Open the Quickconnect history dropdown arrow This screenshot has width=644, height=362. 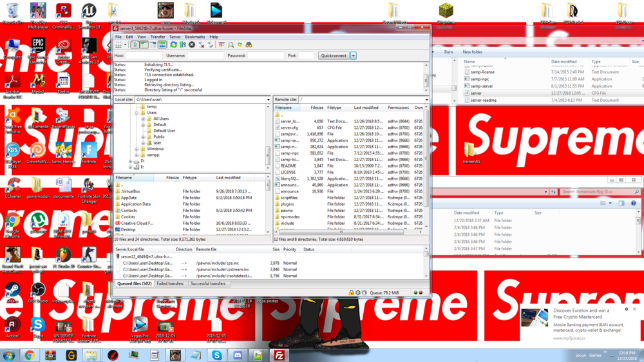point(353,55)
